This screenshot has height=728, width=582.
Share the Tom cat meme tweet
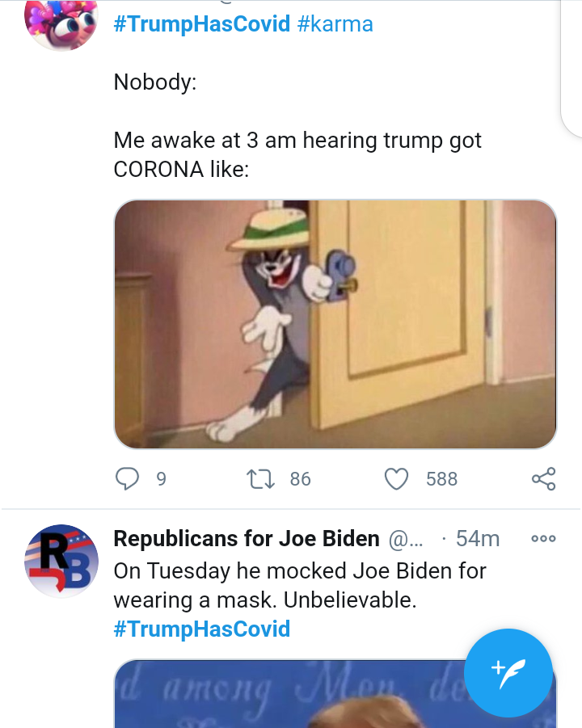pyautogui.click(x=543, y=478)
